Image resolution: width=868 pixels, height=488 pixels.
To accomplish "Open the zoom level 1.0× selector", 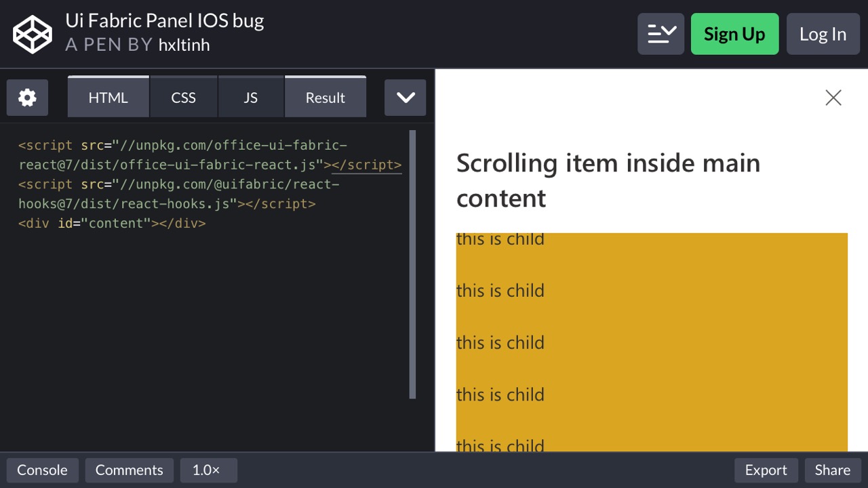I will click(209, 470).
